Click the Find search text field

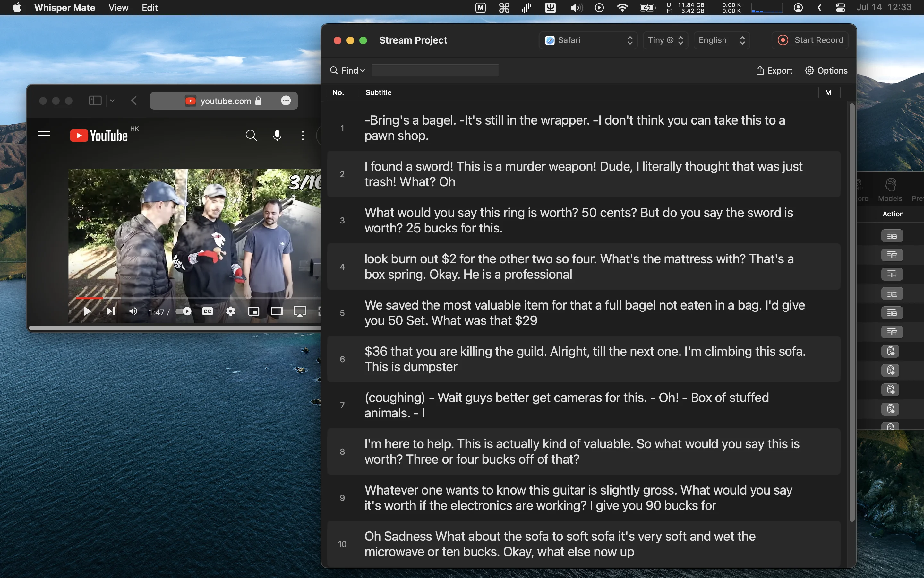(x=435, y=70)
